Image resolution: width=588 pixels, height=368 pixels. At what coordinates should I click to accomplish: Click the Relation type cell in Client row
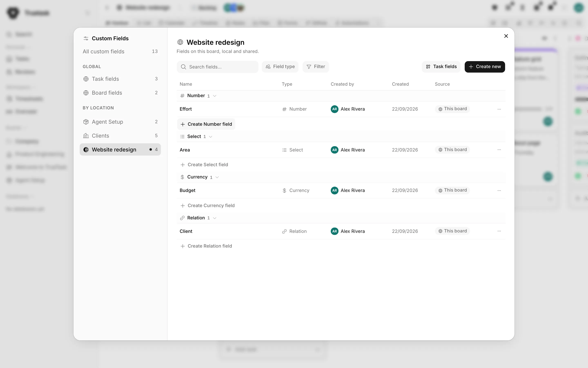(x=294, y=231)
